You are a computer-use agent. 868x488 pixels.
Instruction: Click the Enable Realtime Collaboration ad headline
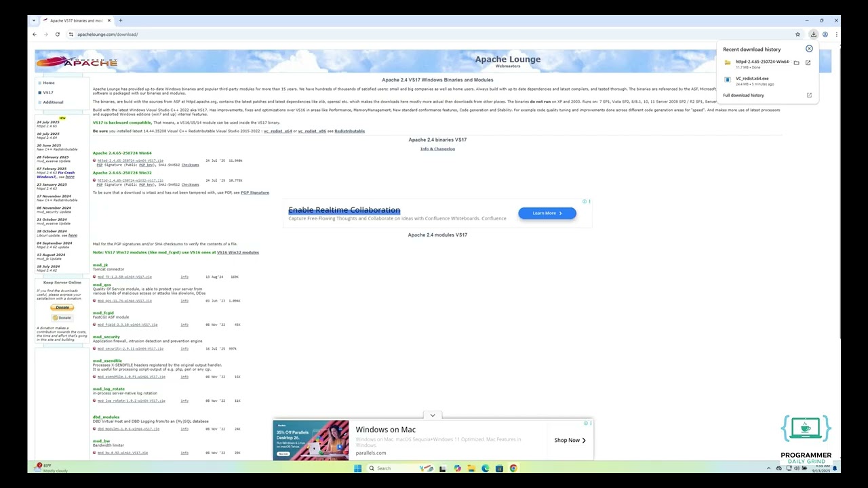(x=344, y=210)
